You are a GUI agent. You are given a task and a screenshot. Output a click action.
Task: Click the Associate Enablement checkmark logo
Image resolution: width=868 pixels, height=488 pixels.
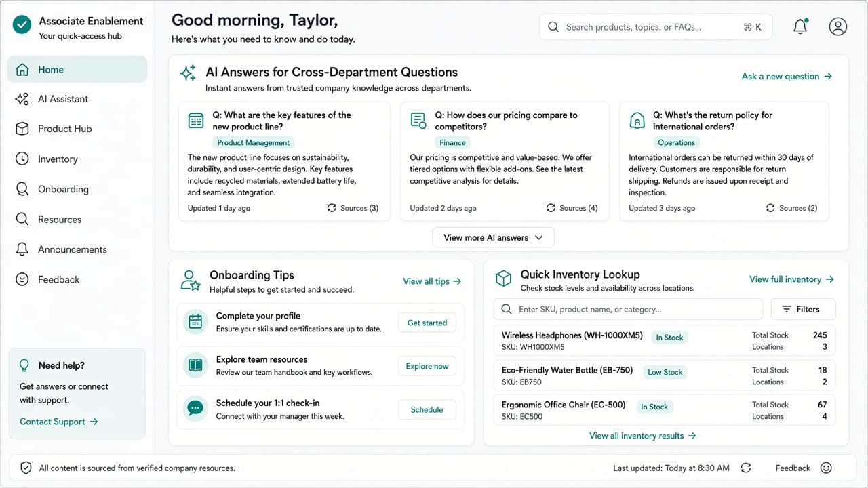[22, 25]
